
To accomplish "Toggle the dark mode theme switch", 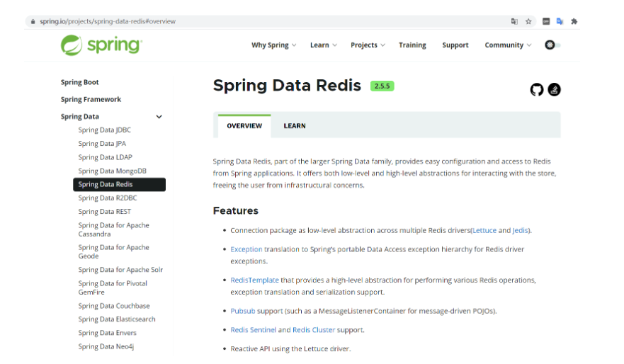I will click(552, 45).
